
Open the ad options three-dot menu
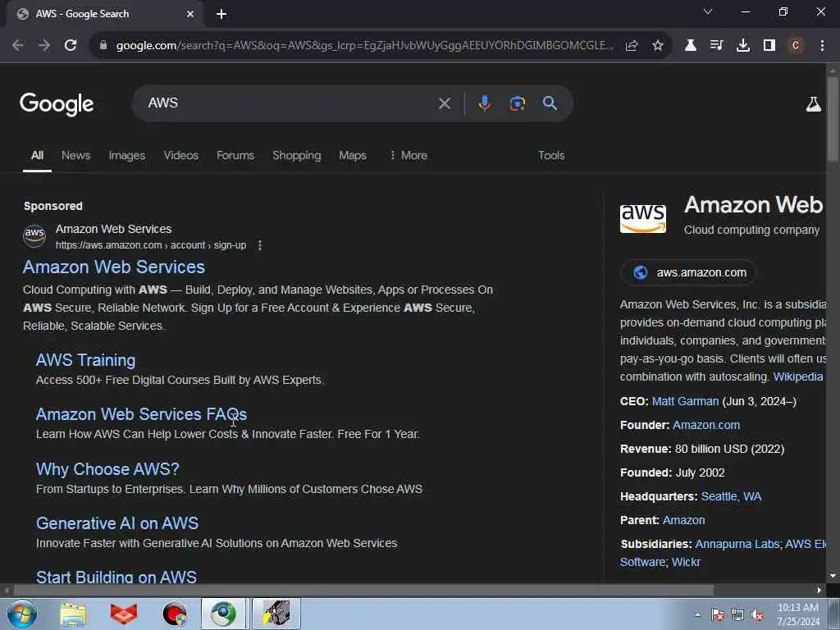point(260,245)
